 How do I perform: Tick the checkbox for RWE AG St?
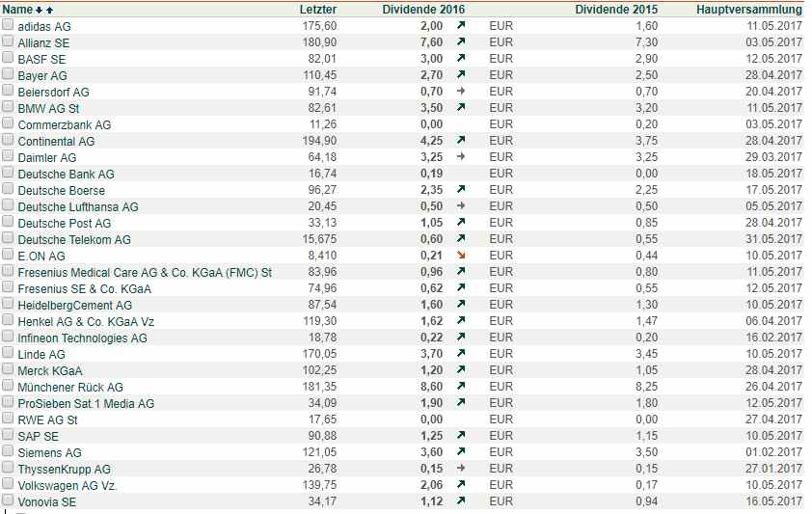pyautogui.click(x=8, y=419)
